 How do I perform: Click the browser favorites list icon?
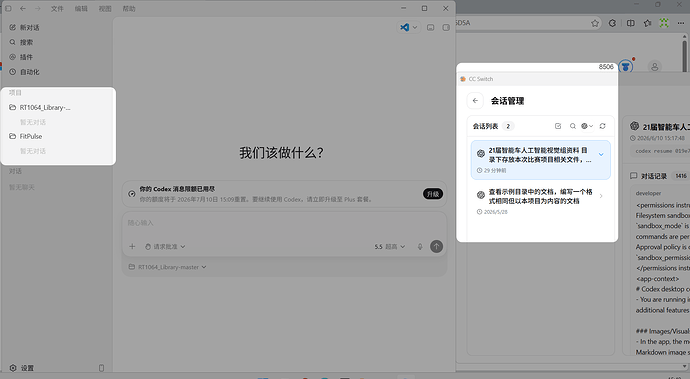point(647,23)
